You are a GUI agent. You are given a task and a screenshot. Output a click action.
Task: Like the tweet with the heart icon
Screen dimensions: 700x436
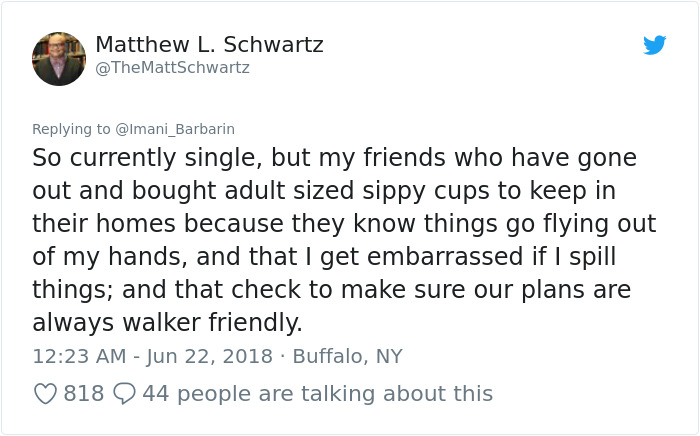tap(45, 394)
